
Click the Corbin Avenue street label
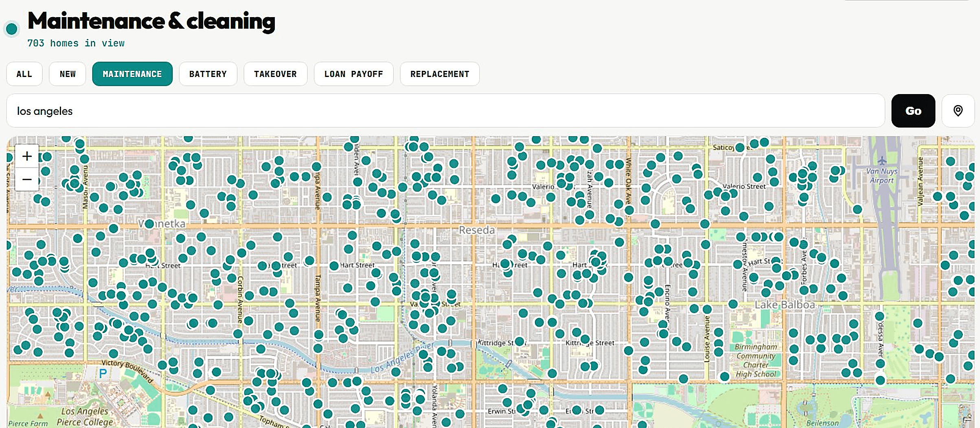pos(240,300)
